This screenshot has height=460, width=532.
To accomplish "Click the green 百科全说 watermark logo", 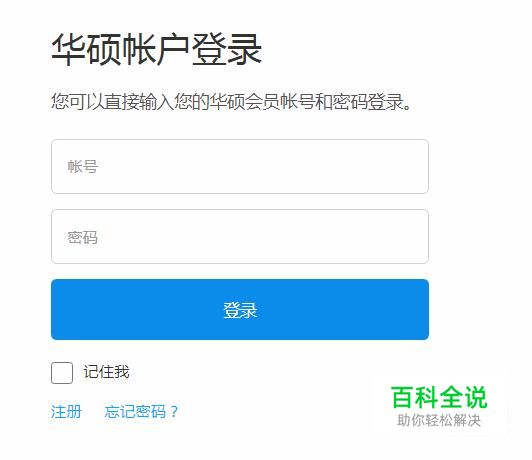I will (x=439, y=397).
